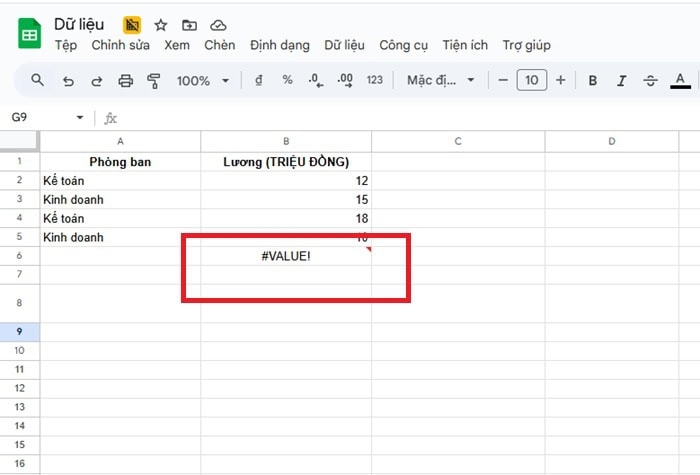Toggle strikethrough formatting
This screenshot has height=475, width=700.
pyautogui.click(x=651, y=81)
